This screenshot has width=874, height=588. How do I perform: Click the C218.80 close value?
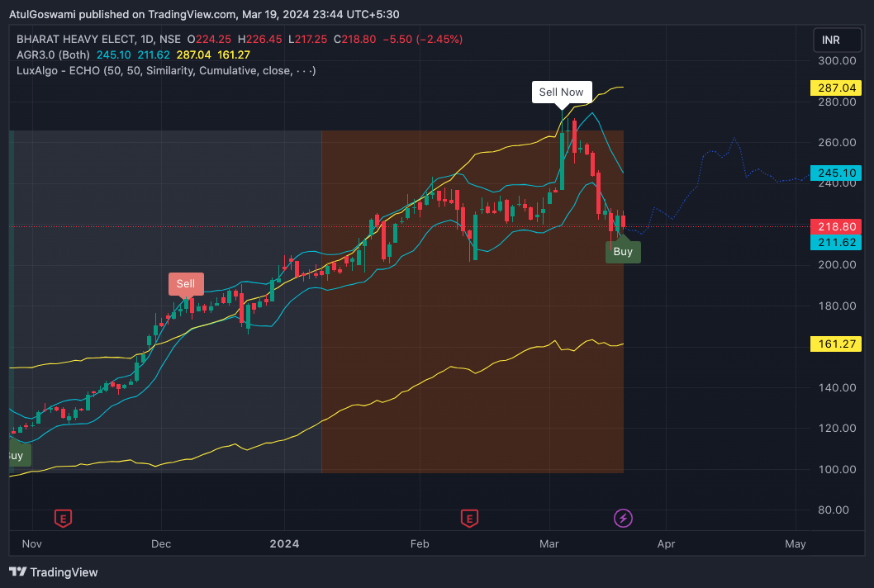pos(354,39)
